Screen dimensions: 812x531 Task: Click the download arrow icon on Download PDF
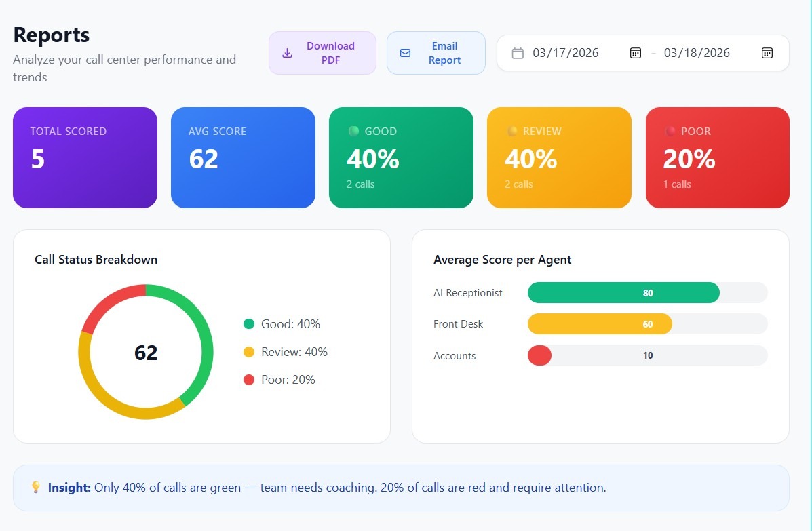(x=286, y=53)
